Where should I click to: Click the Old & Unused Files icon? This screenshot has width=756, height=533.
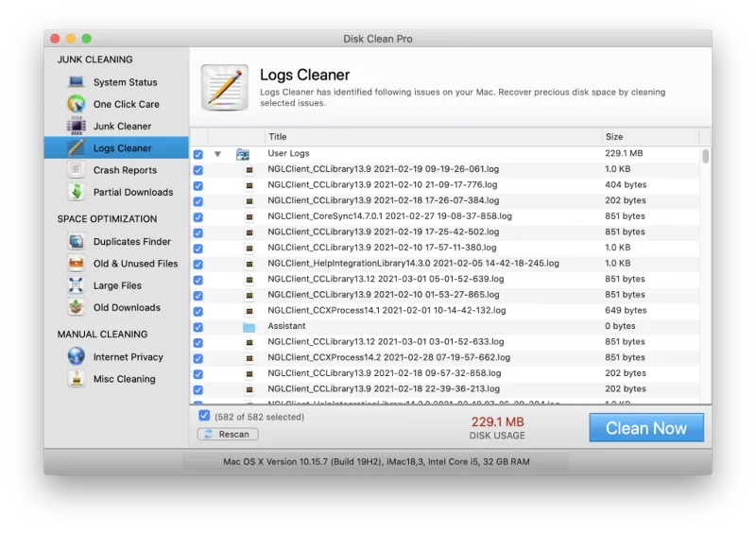[76, 264]
